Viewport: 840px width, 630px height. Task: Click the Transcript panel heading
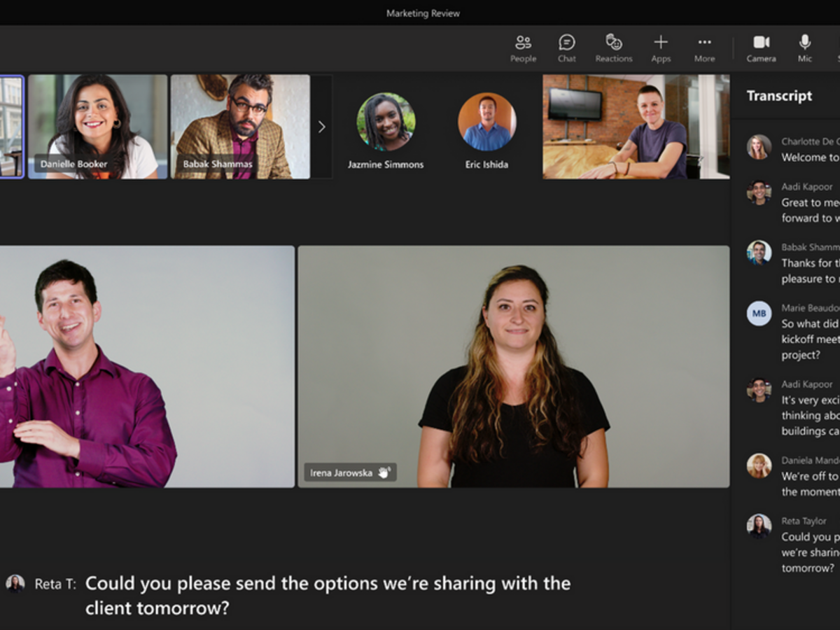[780, 96]
